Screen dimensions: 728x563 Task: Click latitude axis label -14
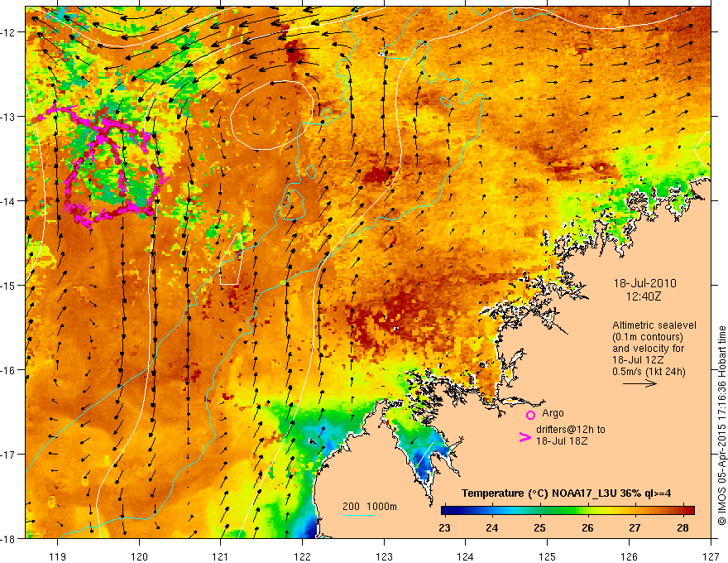pos(8,200)
